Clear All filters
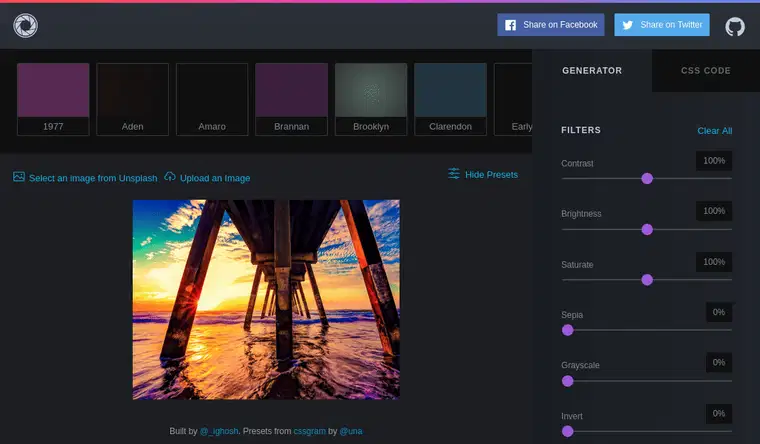The height and width of the screenshot is (444, 760). coord(714,131)
